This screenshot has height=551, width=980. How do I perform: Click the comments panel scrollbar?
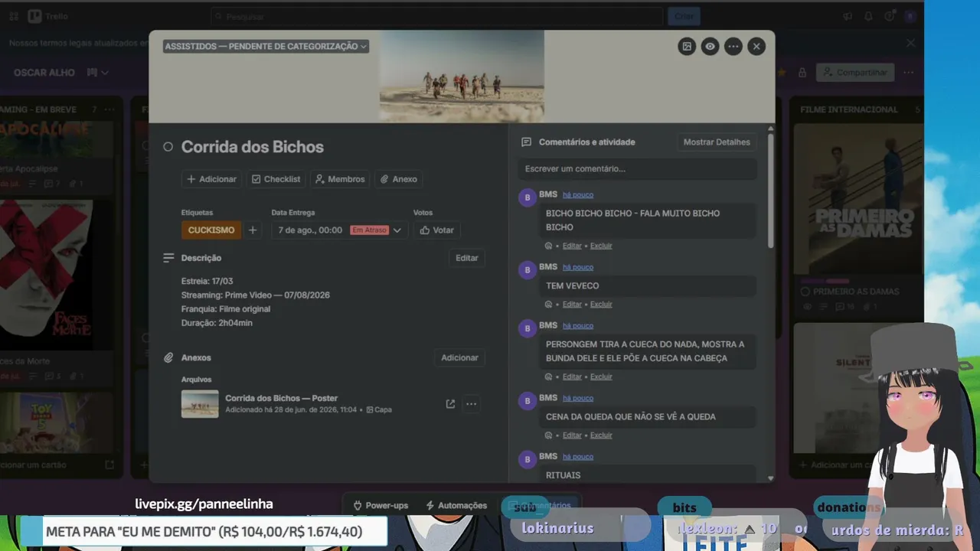770,191
